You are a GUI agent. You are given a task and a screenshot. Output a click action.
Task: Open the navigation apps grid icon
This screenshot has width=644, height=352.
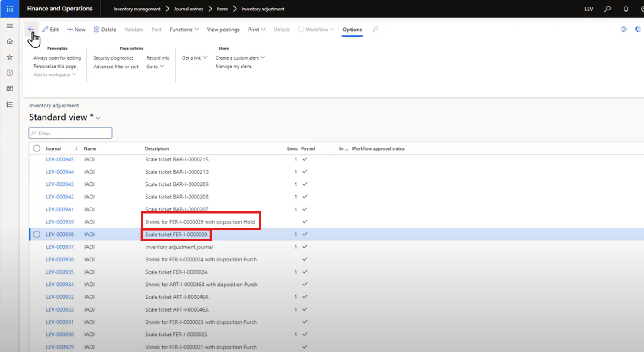click(10, 9)
